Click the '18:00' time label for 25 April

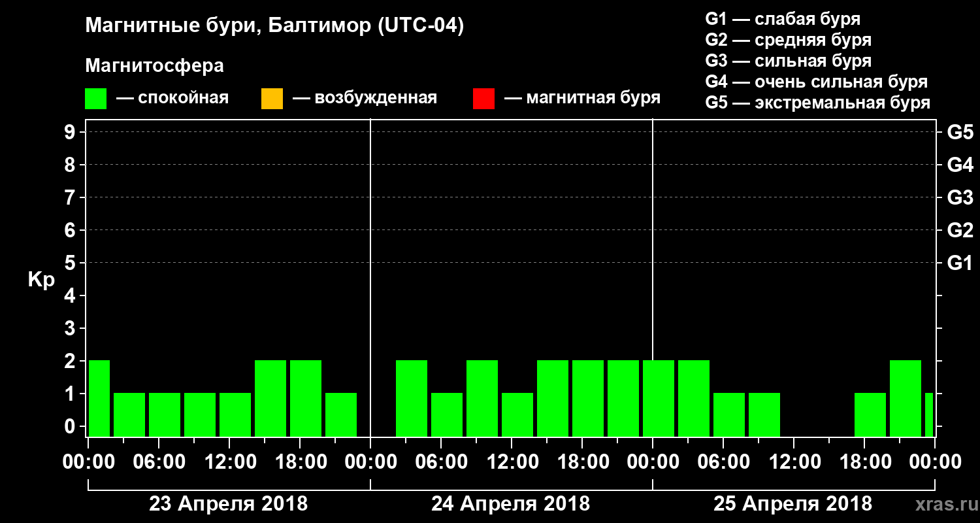pos(864,462)
